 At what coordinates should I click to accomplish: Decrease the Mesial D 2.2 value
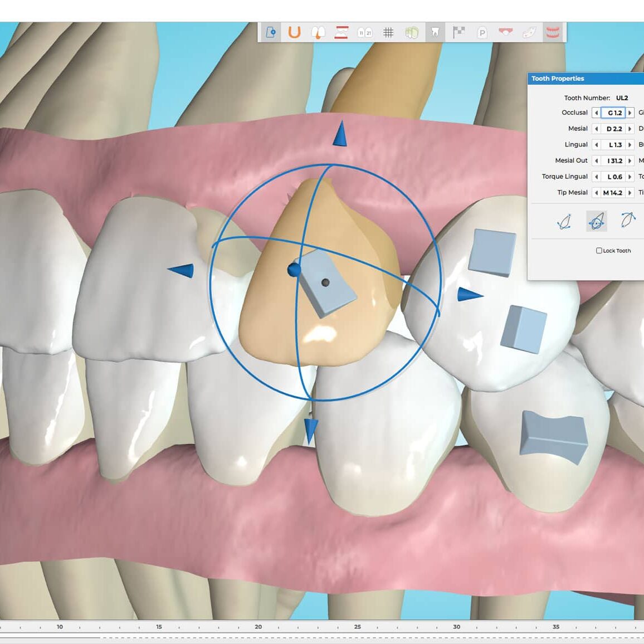pos(597,128)
